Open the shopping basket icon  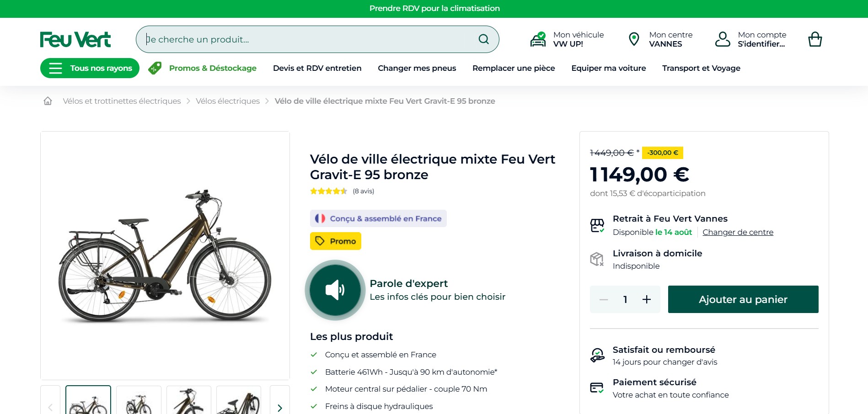815,39
